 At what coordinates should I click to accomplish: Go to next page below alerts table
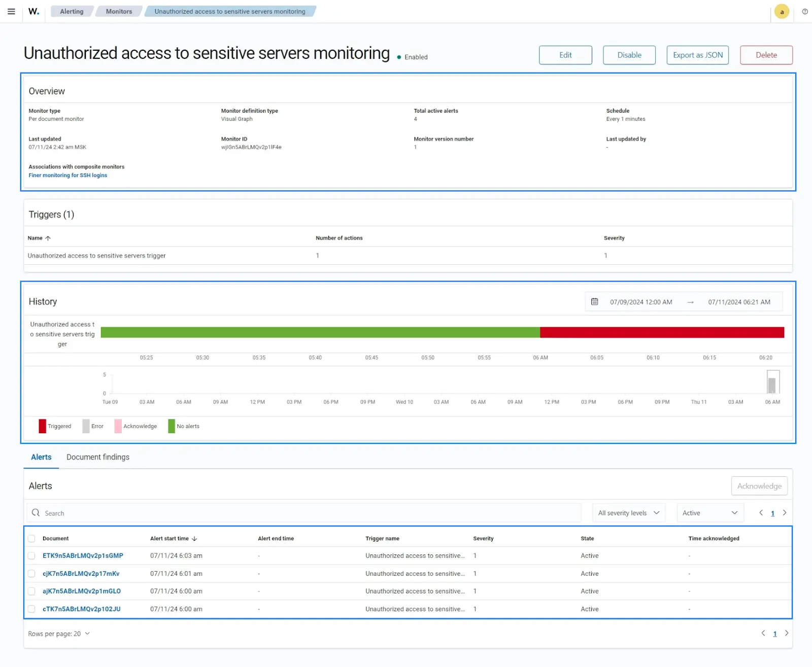(787, 633)
